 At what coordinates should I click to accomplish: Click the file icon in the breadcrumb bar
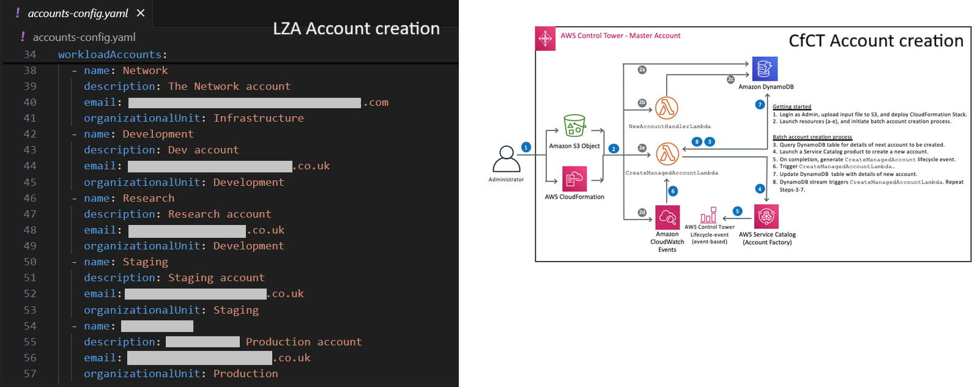[23, 37]
